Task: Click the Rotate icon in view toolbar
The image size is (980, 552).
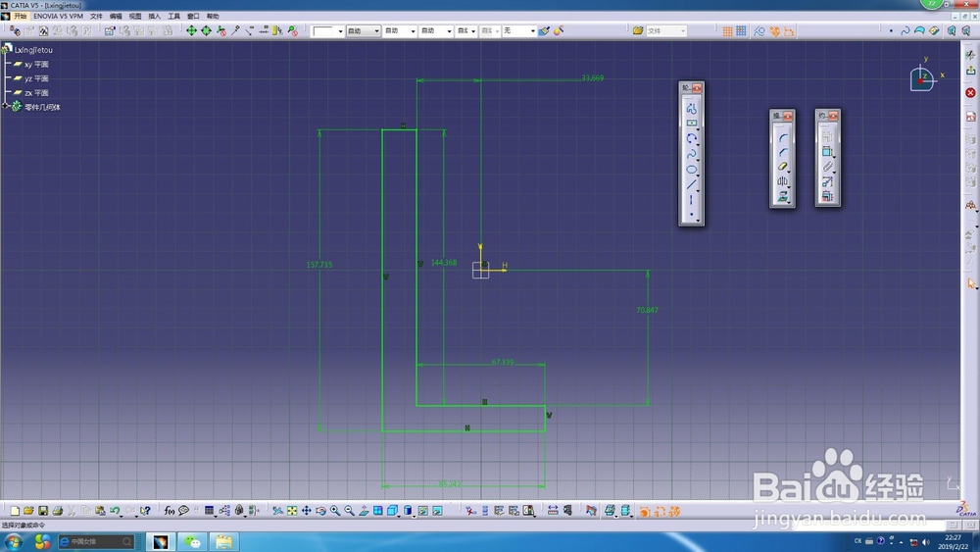Action: pos(320,511)
